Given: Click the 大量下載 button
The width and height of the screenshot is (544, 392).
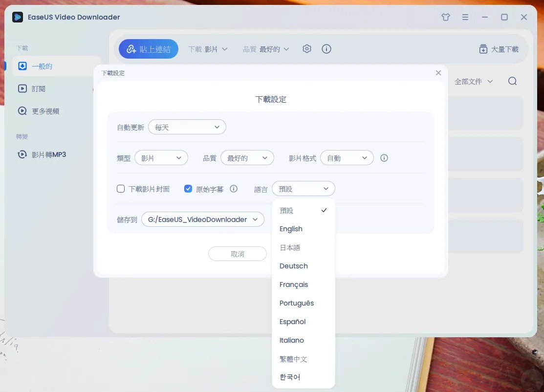Looking at the screenshot, I should [499, 49].
